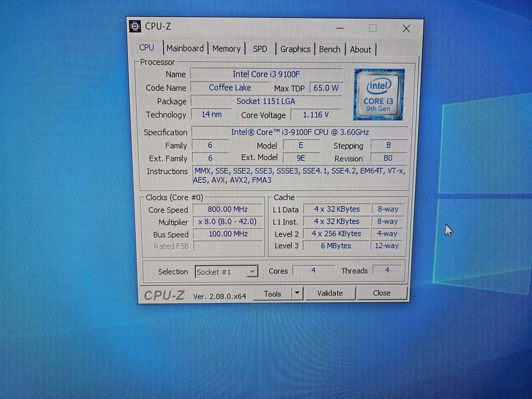Expand the Socket #1 selection combo box
This screenshot has width=532, height=399.
[x=226, y=271]
